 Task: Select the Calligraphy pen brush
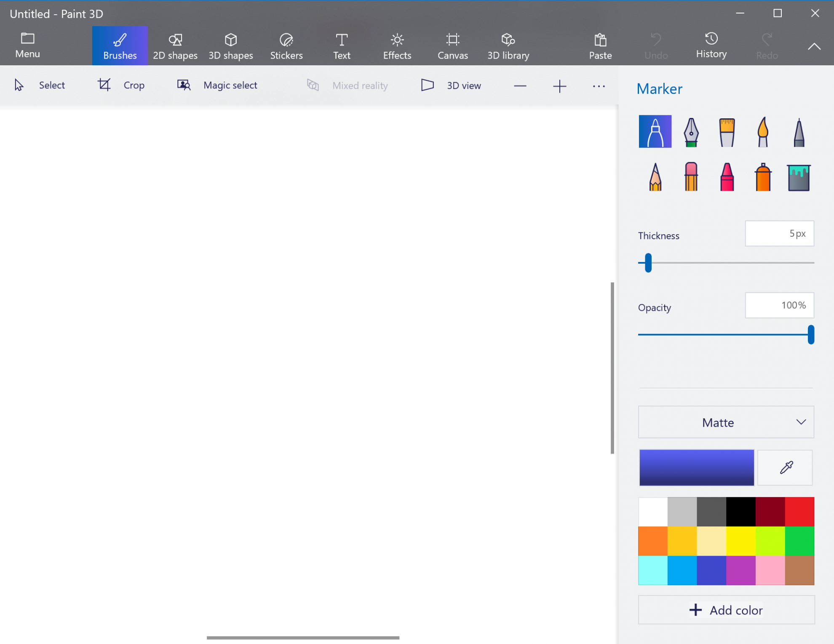click(x=690, y=131)
